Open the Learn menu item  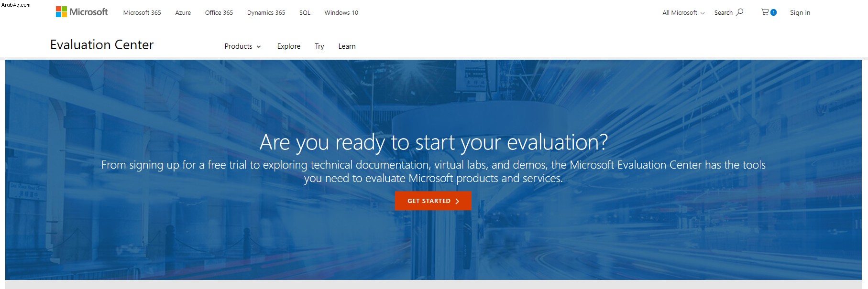[x=347, y=46]
